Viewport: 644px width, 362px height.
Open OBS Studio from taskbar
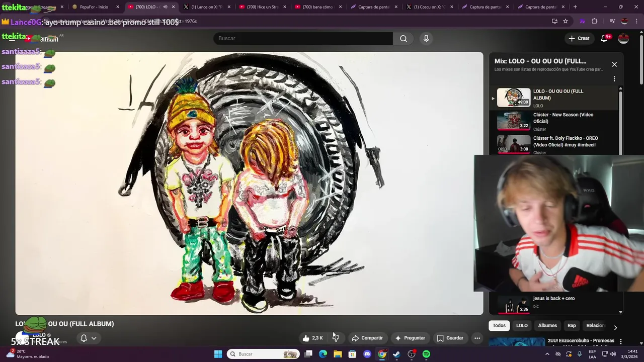[412, 354]
